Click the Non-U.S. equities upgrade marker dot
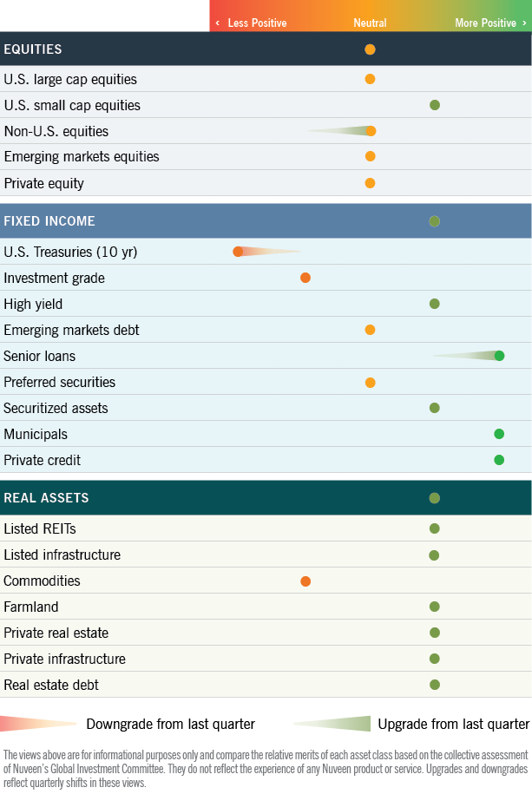The image size is (532, 794). click(x=371, y=131)
